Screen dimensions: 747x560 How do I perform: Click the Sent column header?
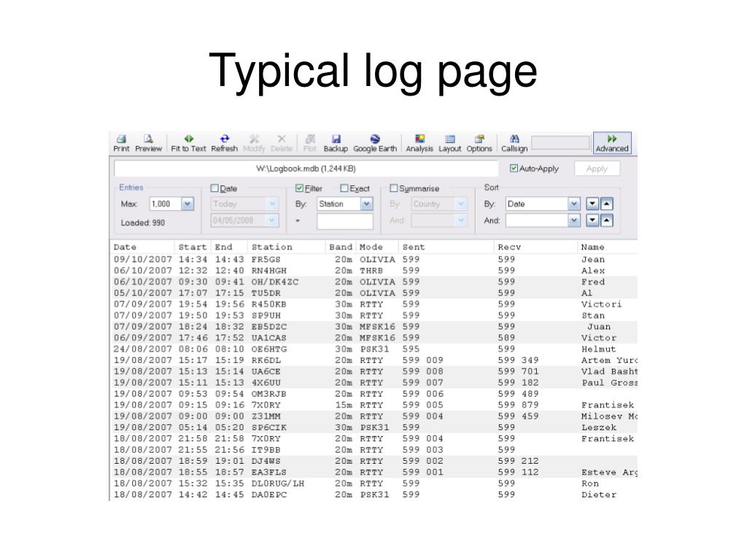[x=446, y=247]
